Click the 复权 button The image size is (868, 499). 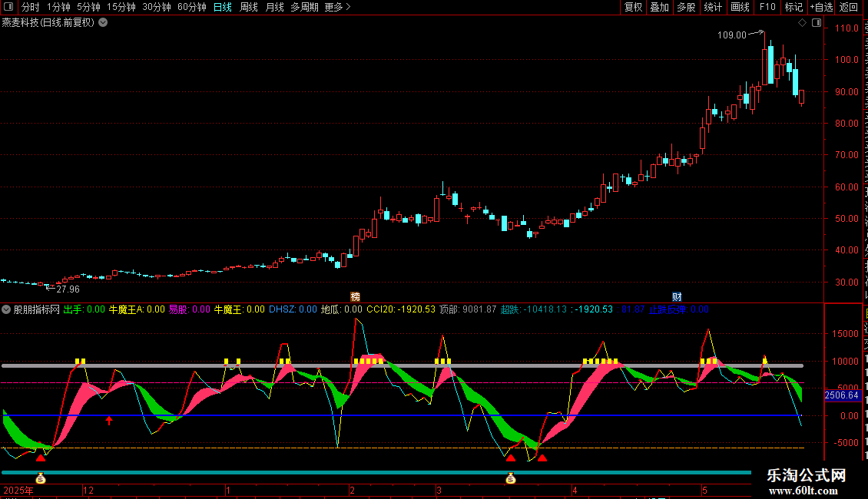click(x=633, y=7)
